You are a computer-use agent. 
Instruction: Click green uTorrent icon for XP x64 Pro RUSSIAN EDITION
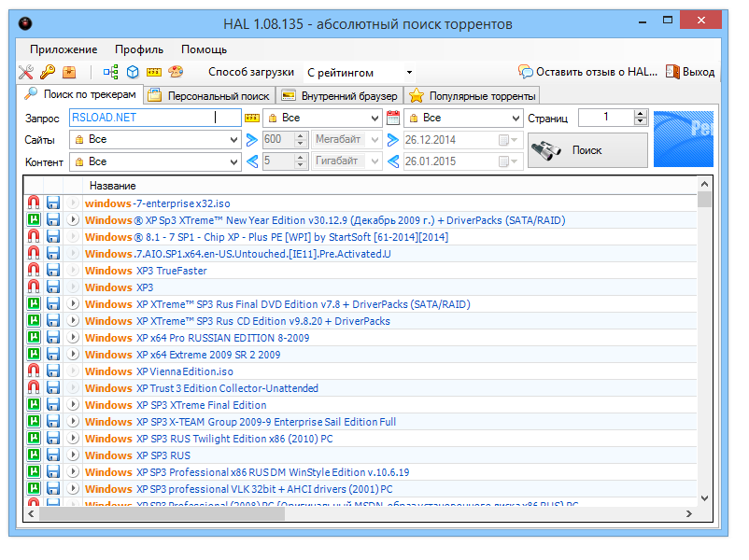tap(34, 338)
